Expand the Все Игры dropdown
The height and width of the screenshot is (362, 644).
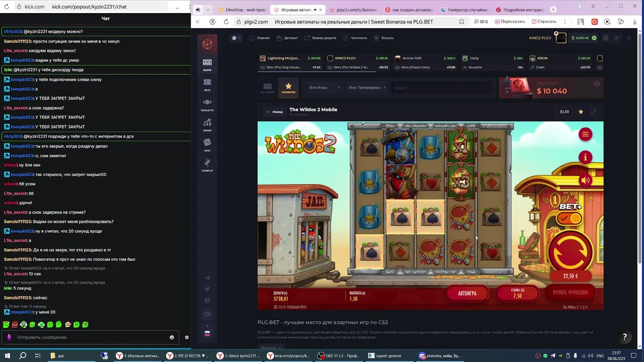[325, 87]
